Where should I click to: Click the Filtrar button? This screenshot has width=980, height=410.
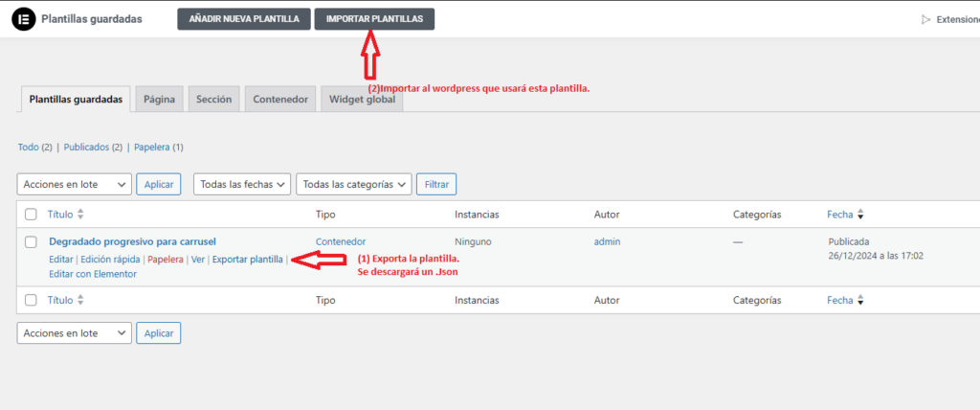click(436, 184)
